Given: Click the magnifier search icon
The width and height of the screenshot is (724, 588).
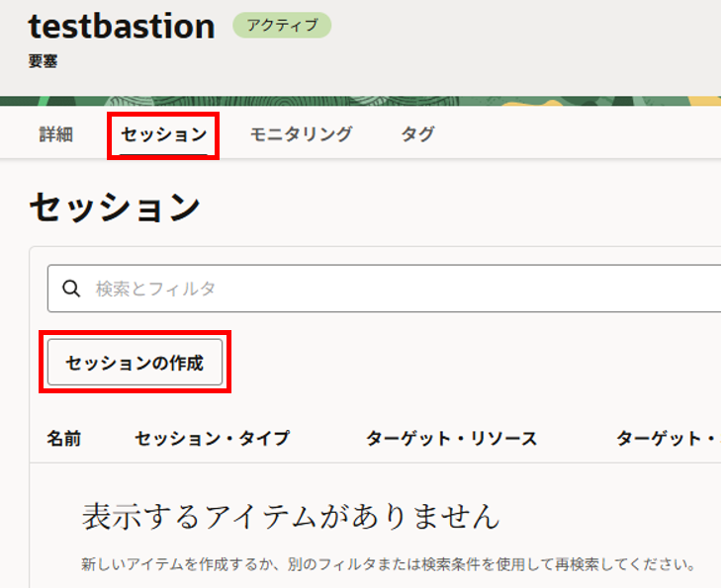Looking at the screenshot, I should point(70,289).
